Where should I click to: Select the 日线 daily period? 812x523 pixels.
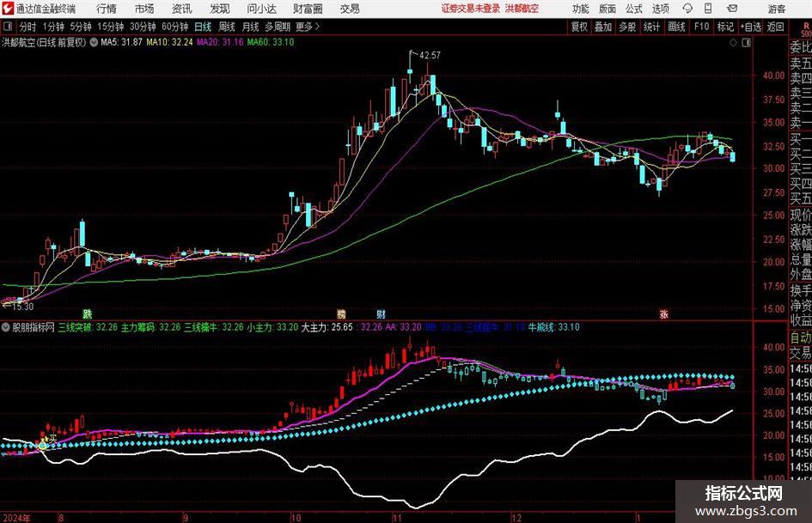click(x=203, y=27)
